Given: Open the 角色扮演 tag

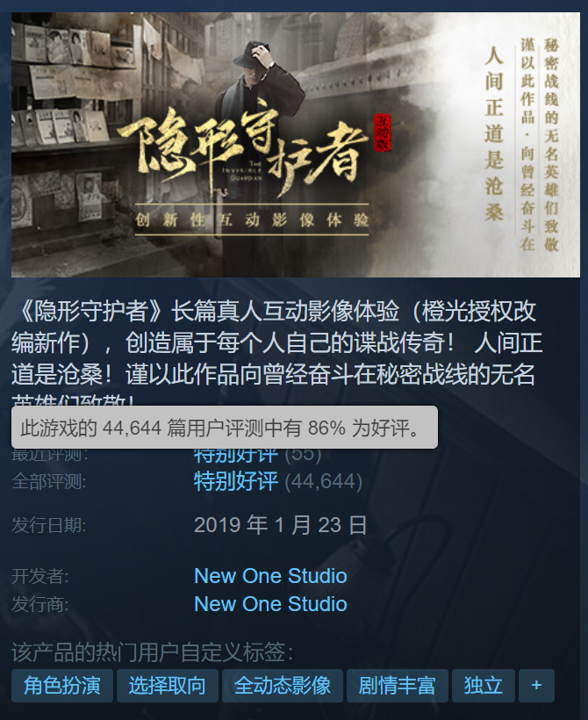Looking at the screenshot, I should (62, 685).
